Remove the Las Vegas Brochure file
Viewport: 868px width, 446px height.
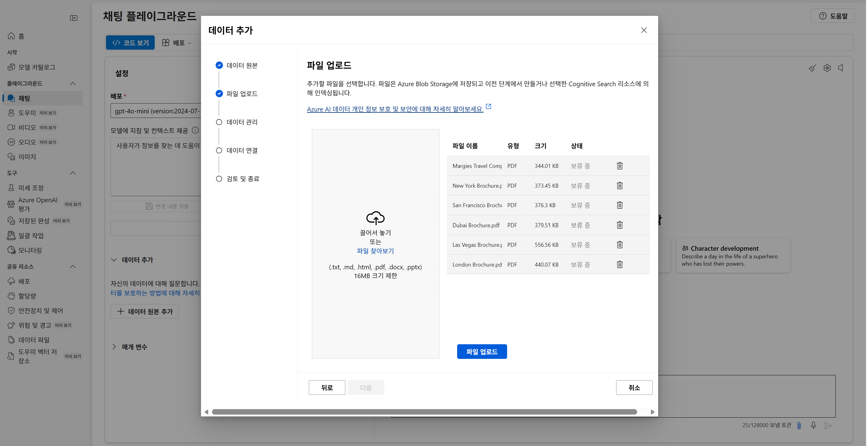[620, 244]
